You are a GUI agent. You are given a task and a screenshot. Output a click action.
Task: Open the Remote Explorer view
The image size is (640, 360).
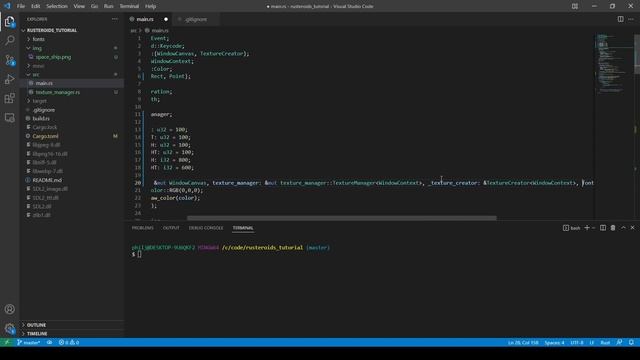pos(9,118)
